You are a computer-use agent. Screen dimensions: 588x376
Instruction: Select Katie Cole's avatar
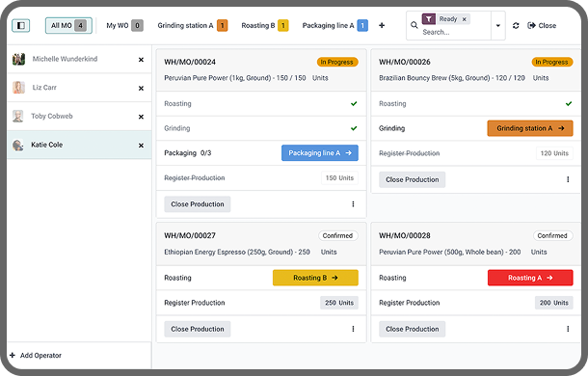18,145
